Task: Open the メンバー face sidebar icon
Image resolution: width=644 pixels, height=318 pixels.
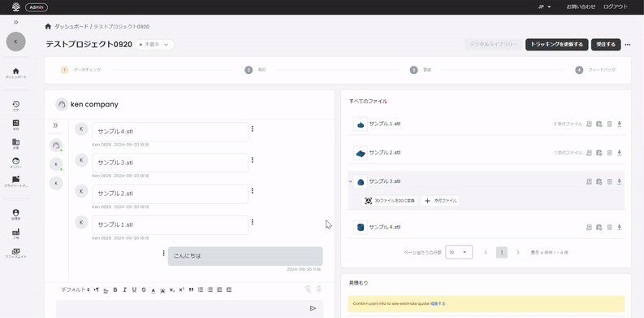Action: coord(15,163)
